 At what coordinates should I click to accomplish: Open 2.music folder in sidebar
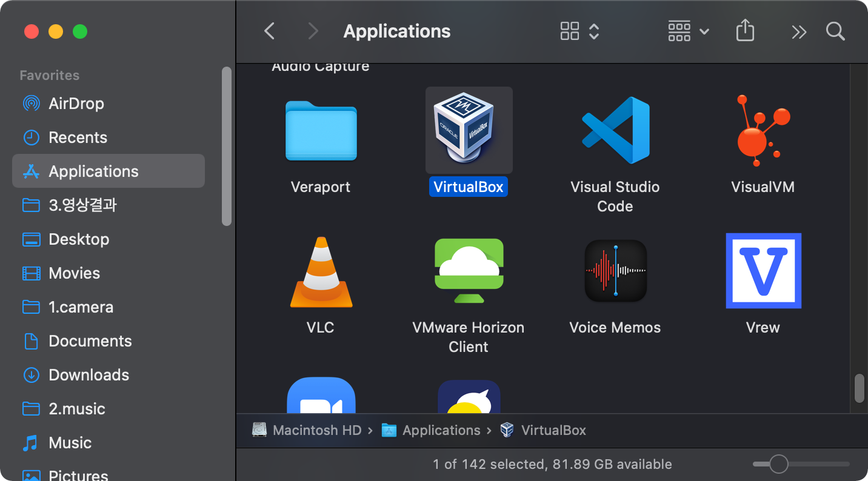pyautogui.click(x=109, y=409)
